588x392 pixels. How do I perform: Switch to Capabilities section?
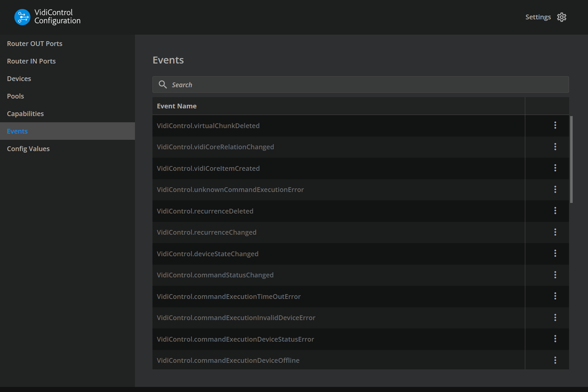(25, 114)
